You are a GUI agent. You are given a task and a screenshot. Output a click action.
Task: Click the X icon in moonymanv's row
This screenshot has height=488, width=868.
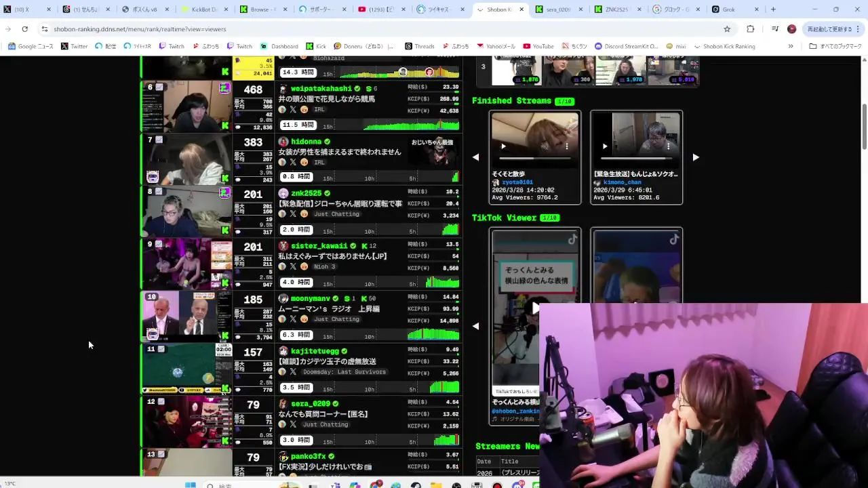[x=293, y=319]
